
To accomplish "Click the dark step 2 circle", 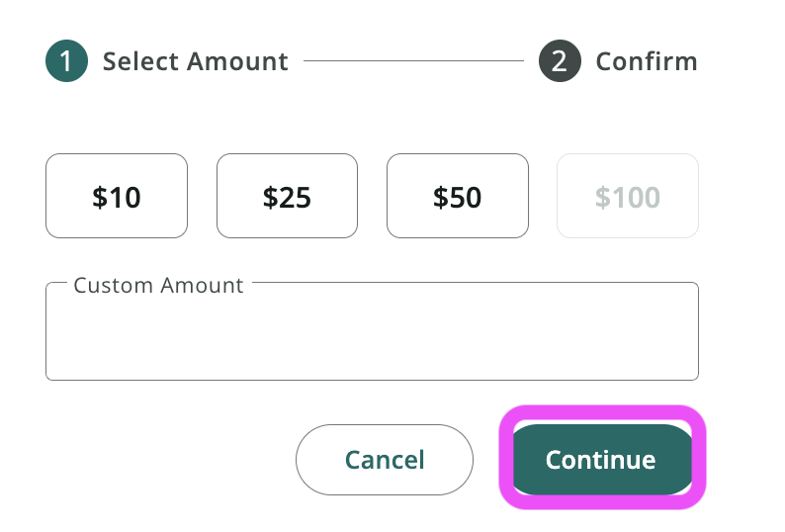I will click(560, 61).
